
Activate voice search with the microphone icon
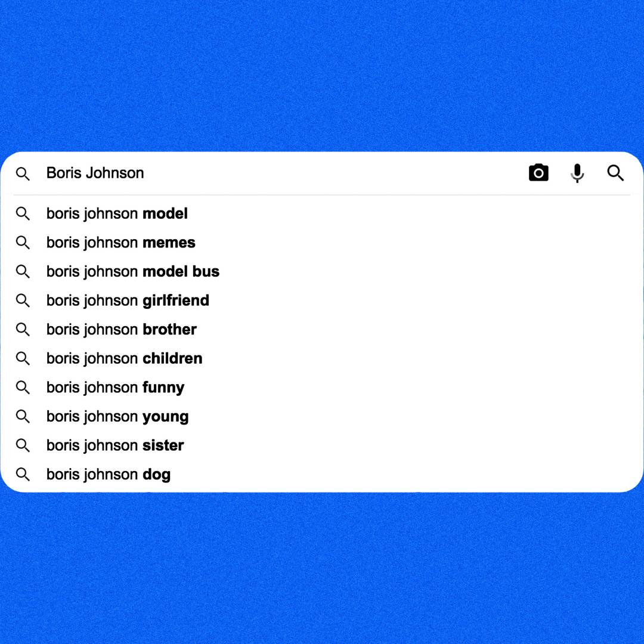(577, 173)
